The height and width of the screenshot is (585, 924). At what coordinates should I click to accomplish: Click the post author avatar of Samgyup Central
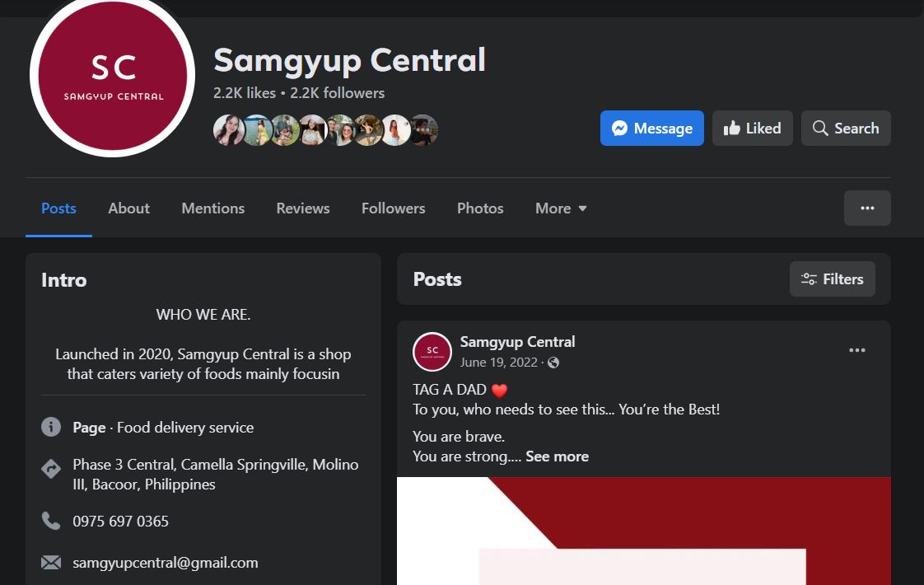pos(432,352)
